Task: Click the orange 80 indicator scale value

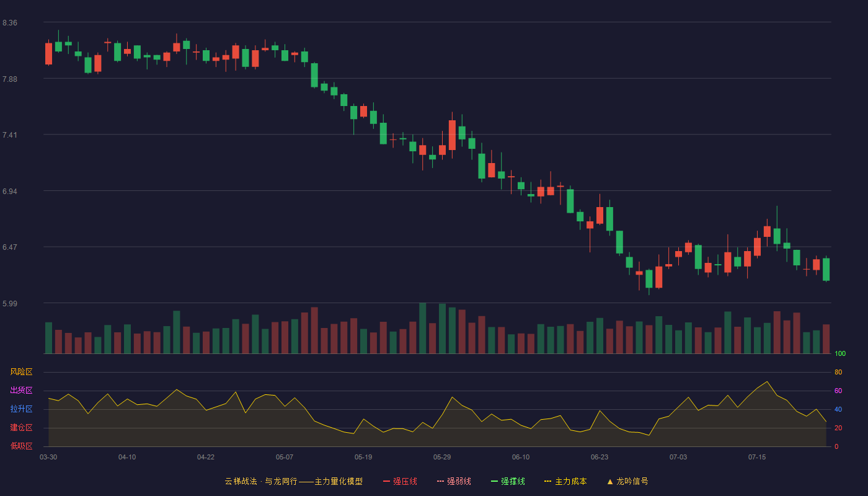Action: pyautogui.click(x=838, y=372)
